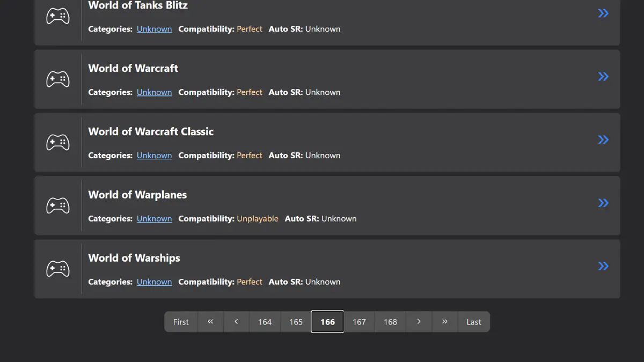Jump to the First page

coord(181,322)
